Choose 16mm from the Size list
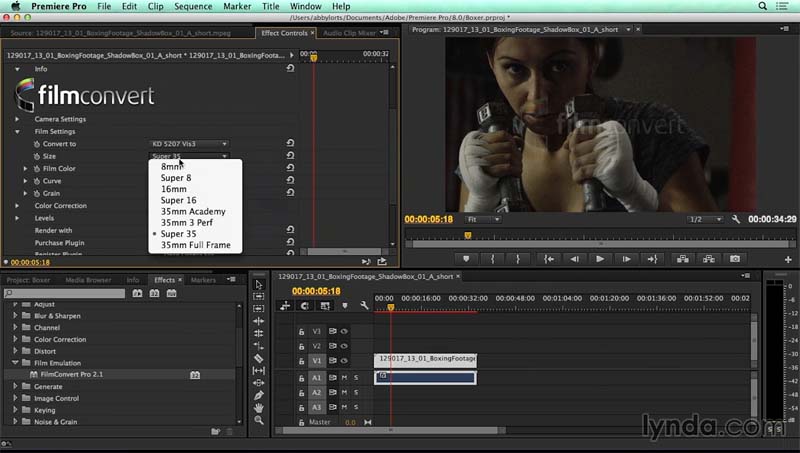The height and width of the screenshot is (453, 800). pyautogui.click(x=173, y=189)
